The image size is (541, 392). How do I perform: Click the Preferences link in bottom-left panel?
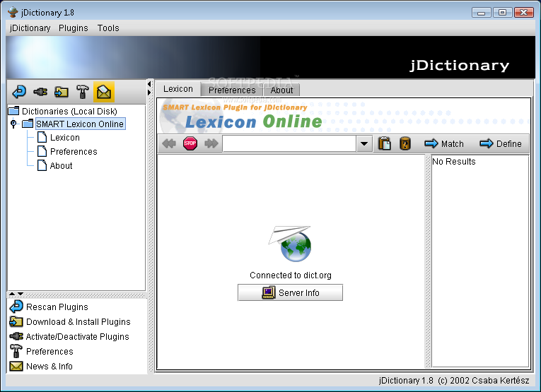click(x=50, y=351)
